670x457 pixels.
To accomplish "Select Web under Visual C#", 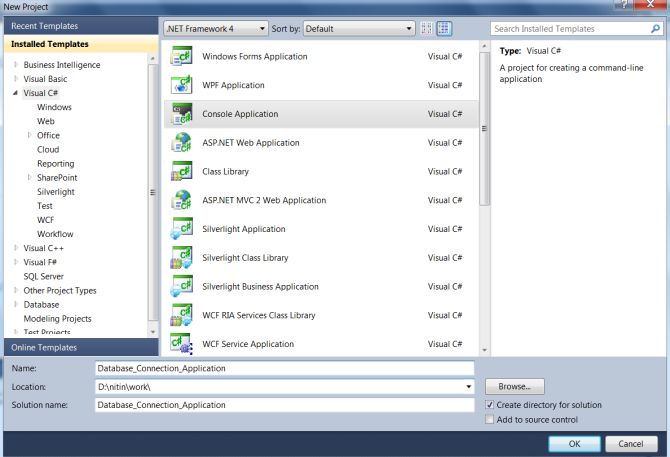I will 46,121.
